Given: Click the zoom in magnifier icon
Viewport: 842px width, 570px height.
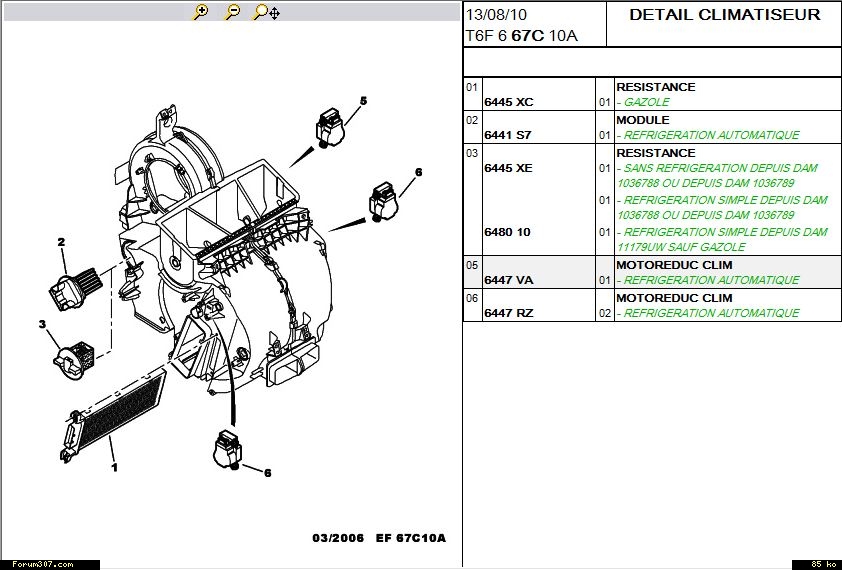Looking at the screenshot, I should (x=201, y=12).
